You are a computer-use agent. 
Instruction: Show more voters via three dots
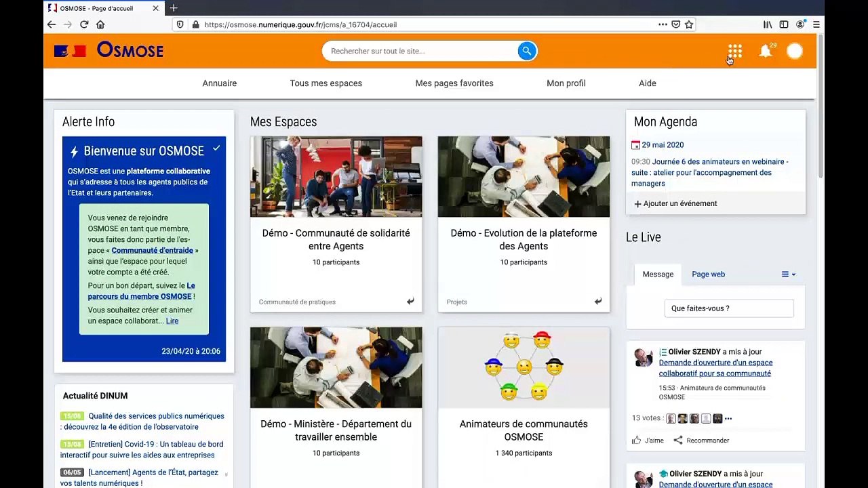click(728, 419)
